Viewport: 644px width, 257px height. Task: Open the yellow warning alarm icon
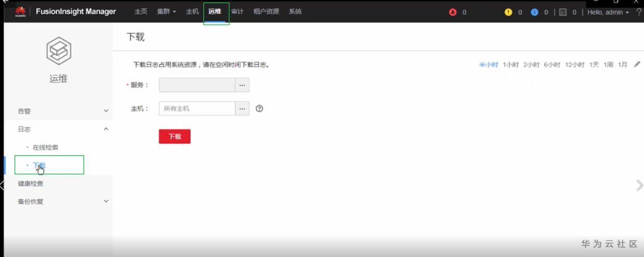click(508, 12)
